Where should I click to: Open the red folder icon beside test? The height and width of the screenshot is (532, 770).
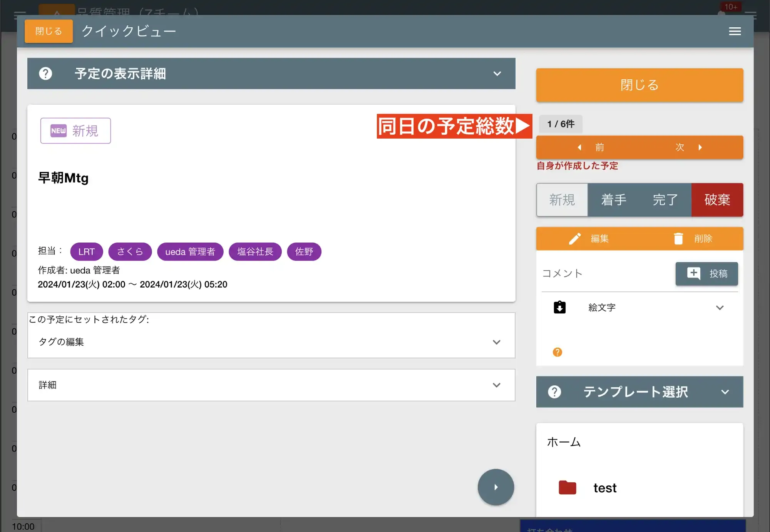[x=567, y=487]
